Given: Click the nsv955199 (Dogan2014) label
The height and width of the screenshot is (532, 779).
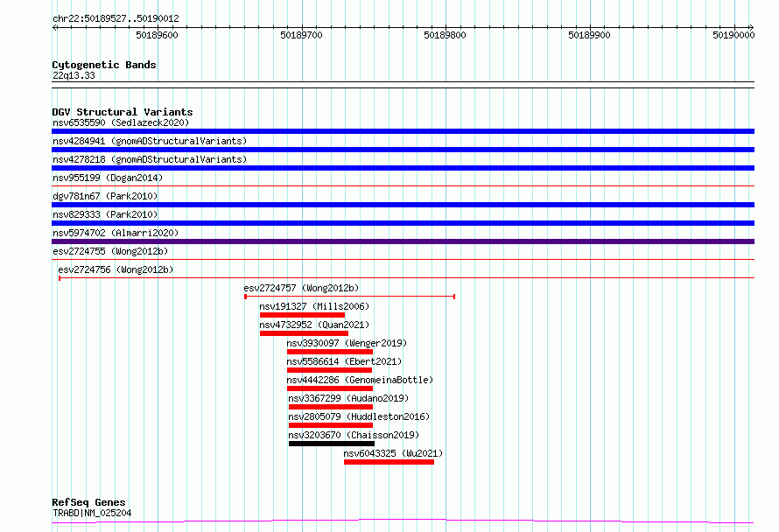Looking at the screenshot, I should click(108, 178).
